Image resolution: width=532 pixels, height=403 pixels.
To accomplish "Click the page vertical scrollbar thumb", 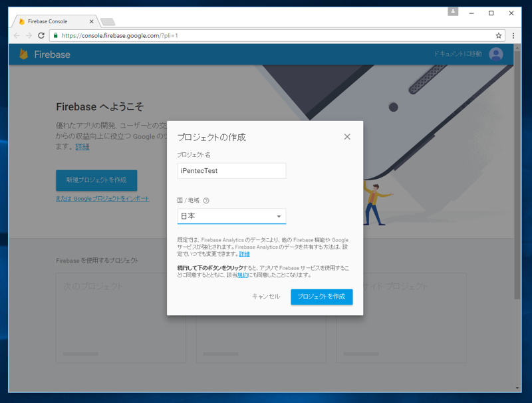I will click(x=517, y=175).
